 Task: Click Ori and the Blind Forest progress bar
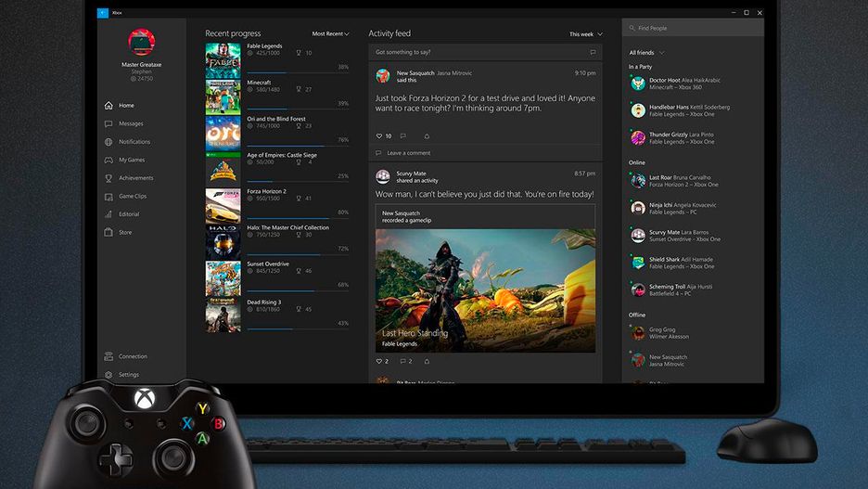pyautogui.click(x=298, y=146)
